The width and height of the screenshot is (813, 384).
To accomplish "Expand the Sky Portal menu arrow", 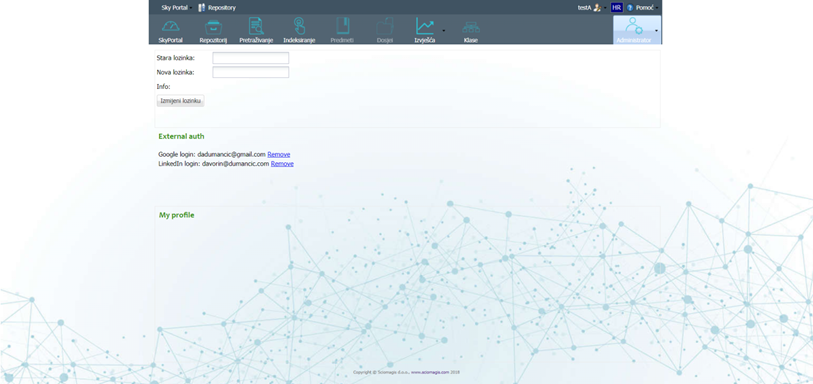I will tap(191, 8).
